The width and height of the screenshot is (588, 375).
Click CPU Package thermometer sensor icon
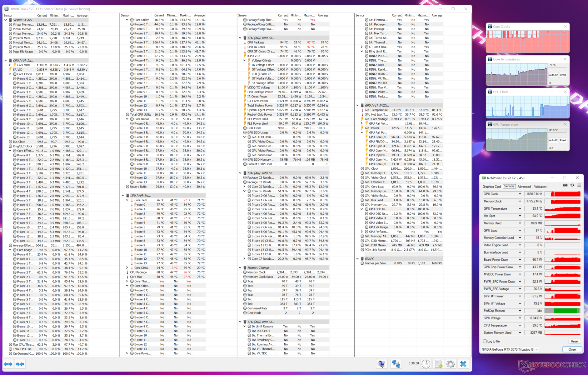[x=245, y=42]
